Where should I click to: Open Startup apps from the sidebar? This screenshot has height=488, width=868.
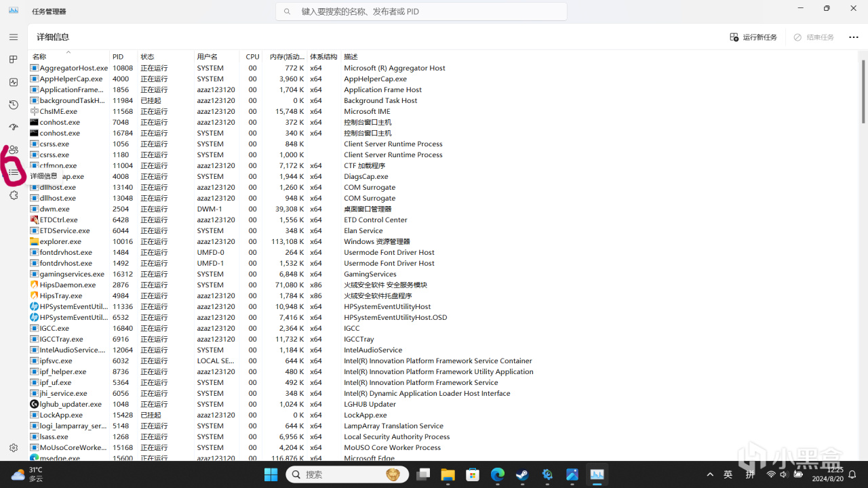tap(14, 127)
